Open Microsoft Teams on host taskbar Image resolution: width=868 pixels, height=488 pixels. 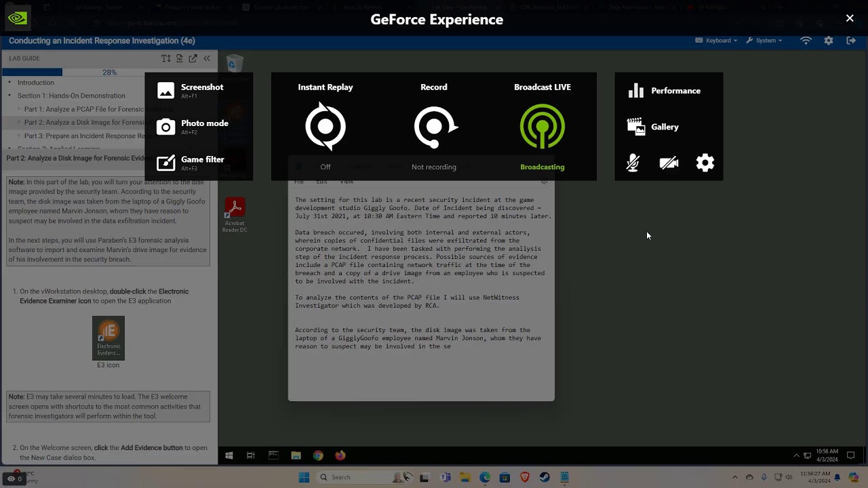tap(446, 477)
